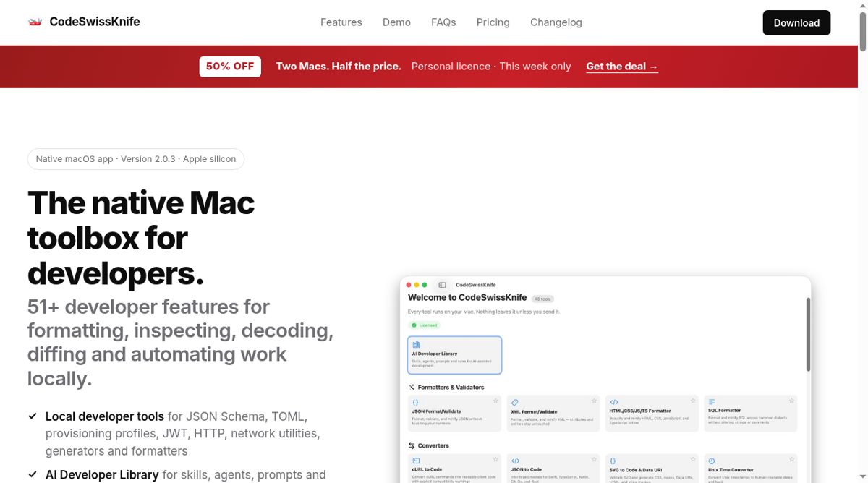This screenshot has height=483, width=868.
Task: Click 'Personal licence · This week only' text
Action: (x=491, y=67)
